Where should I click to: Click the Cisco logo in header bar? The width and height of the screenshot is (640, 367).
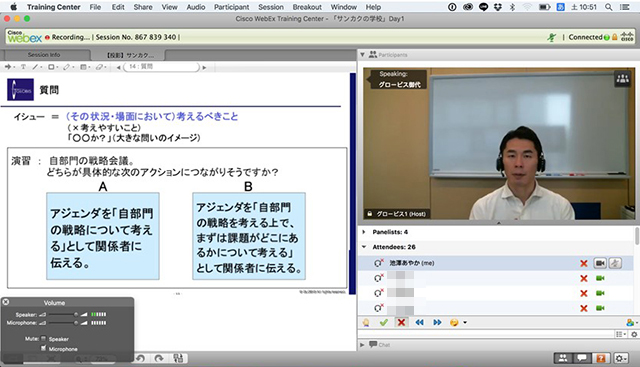[627, 37]
